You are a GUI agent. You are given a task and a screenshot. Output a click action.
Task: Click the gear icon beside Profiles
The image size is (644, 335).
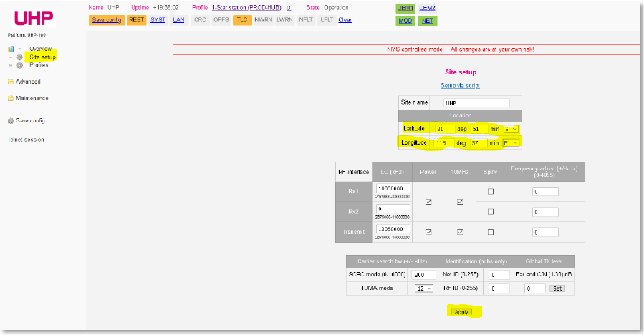(20, 65)
